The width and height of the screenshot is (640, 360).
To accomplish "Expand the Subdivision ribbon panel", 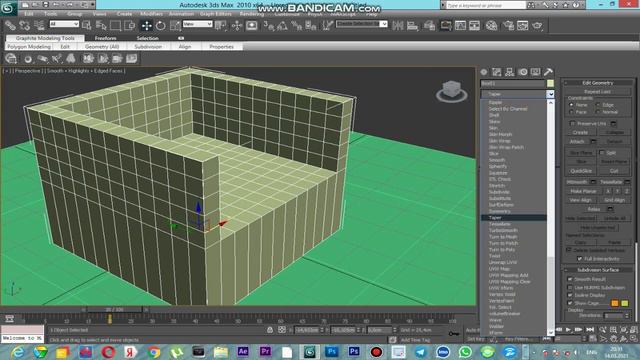I will (148, 47).
